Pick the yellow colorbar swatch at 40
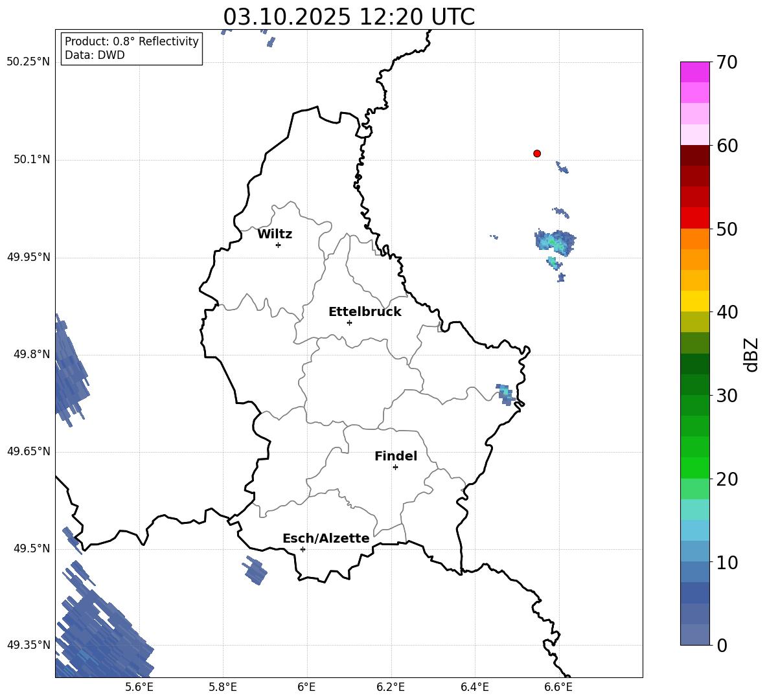This screenshot has height=700, width=767. point(695,301)
